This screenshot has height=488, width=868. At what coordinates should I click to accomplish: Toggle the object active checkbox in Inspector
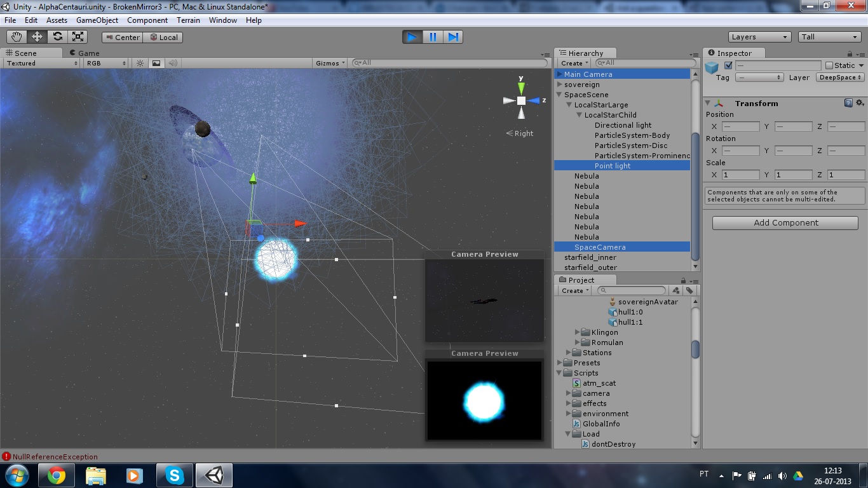pos(728,65)
